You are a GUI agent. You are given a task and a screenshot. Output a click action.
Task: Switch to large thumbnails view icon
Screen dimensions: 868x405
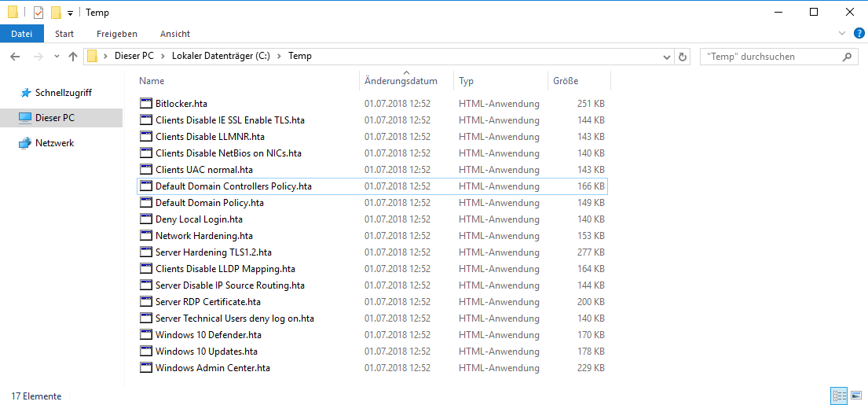855,396
